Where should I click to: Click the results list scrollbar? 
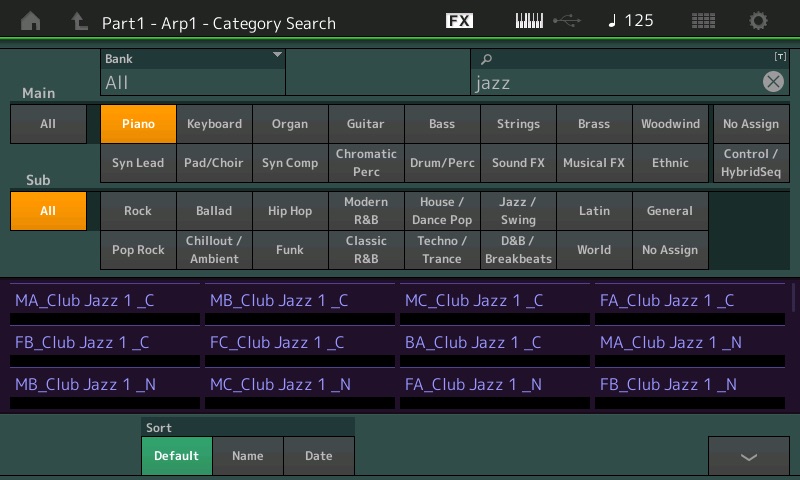click(794, 296)
